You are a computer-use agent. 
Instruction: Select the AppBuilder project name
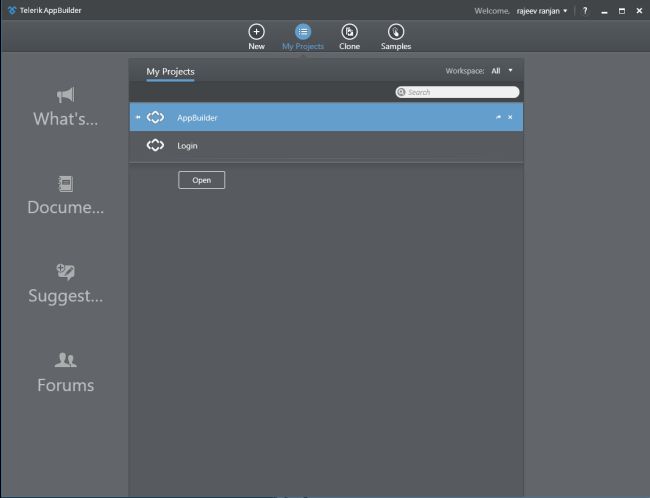coord(197,118)
